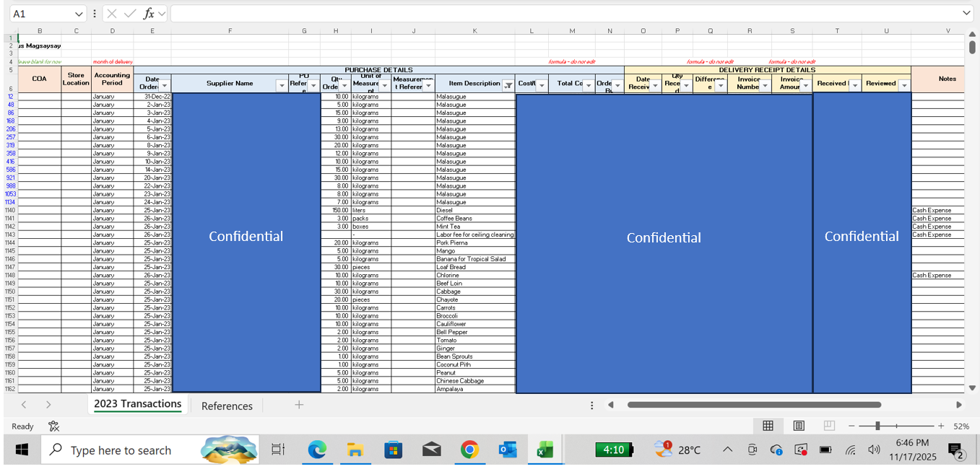Switch to Normal view
980x469 pixels.
click(768, 426)
